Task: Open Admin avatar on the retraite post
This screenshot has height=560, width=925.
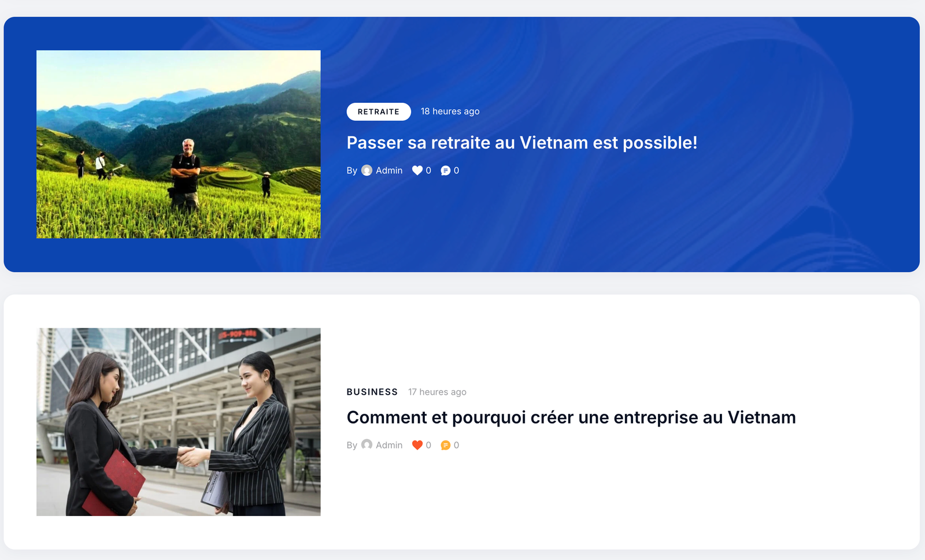Action: click(367, 170)
